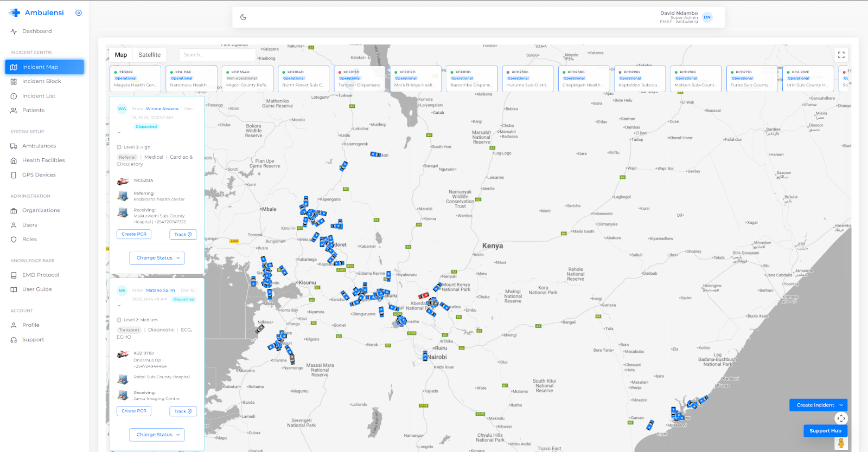Click DN user avatar
This screenshot has height=452, width=868.
click(707, 17)
